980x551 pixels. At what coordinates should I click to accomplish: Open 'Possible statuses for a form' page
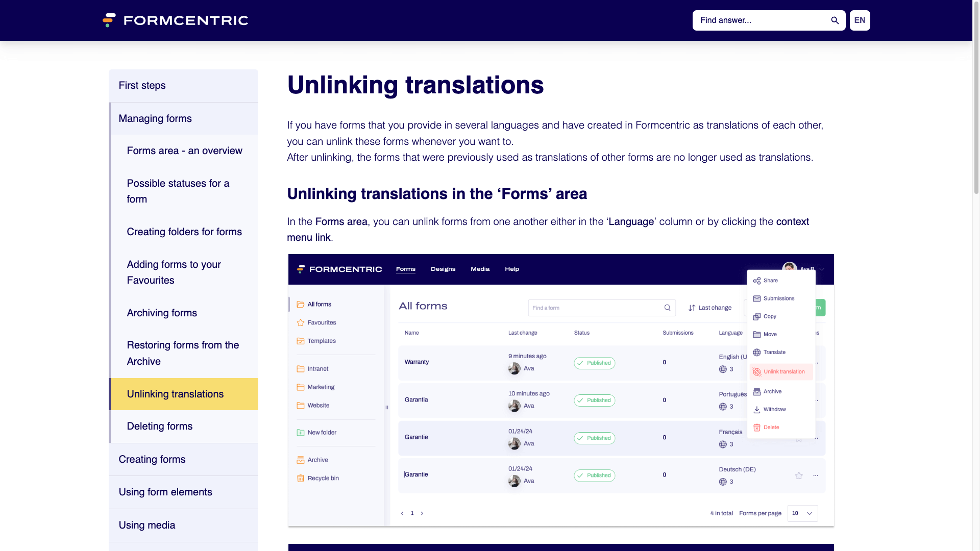point(184,191)
